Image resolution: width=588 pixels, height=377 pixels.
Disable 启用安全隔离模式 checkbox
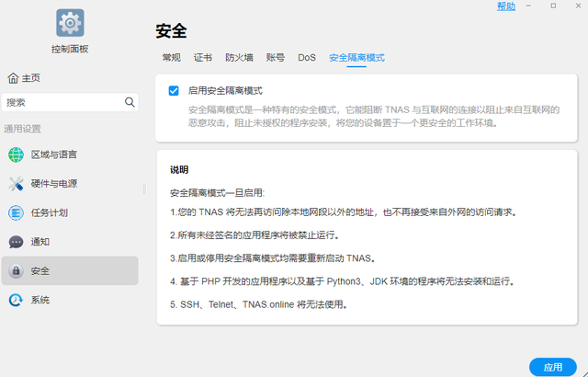(174, 91)
